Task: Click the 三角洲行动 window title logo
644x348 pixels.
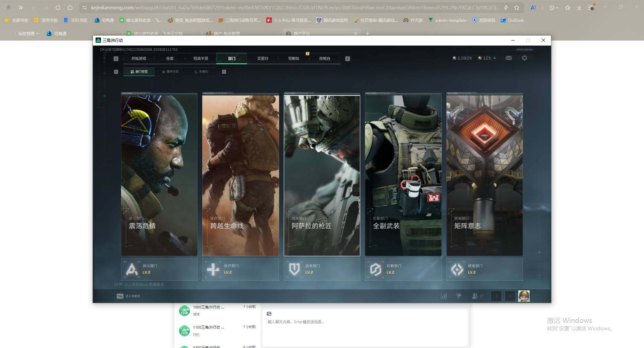Action: pos(98,40)
